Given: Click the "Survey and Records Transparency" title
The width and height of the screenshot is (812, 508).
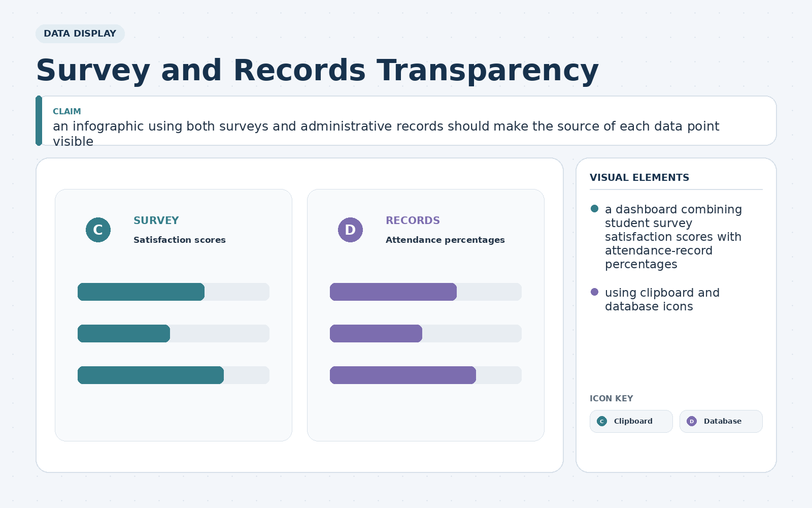Looking at the screenshot, I should tap(318, 70).
